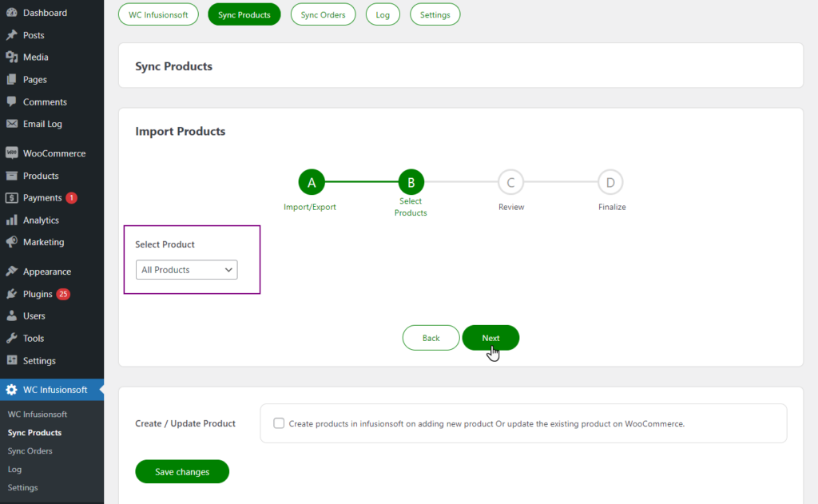Click the Save changes button
The height and width of the screenshot is (504, 818).
coord(182,472)
